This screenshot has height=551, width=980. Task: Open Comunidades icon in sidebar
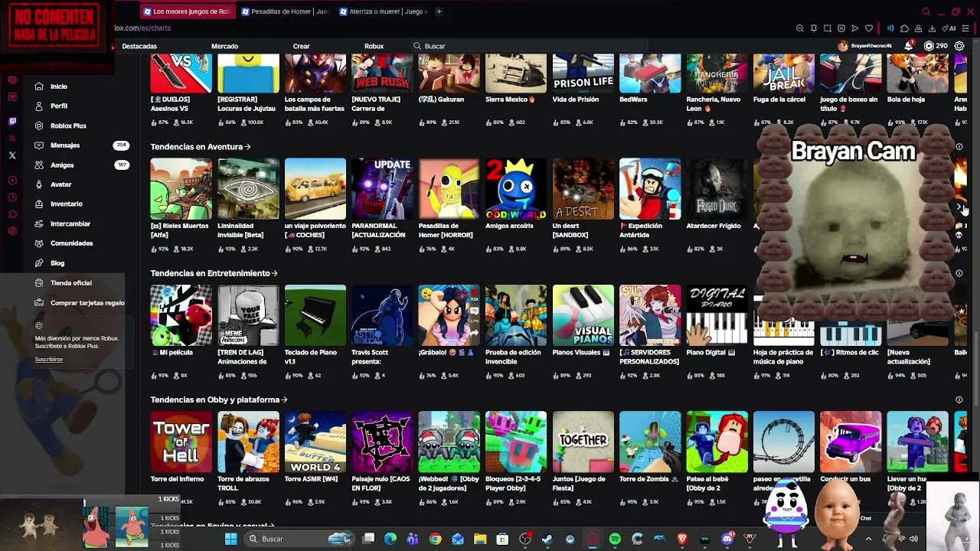point(39,243)
